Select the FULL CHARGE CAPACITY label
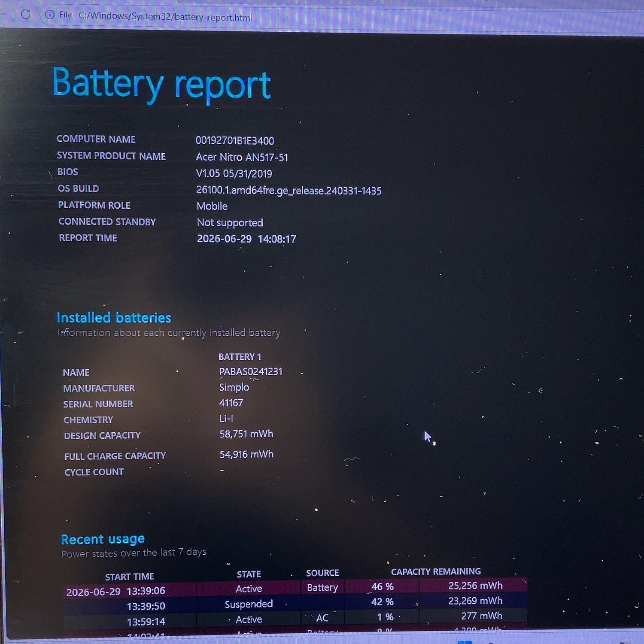 tap(115, 456)
